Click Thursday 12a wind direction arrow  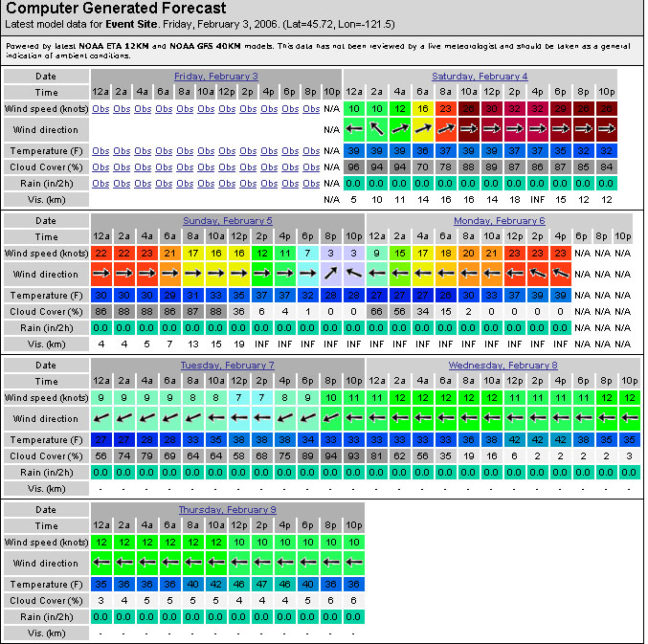click(x=101, y=563)
